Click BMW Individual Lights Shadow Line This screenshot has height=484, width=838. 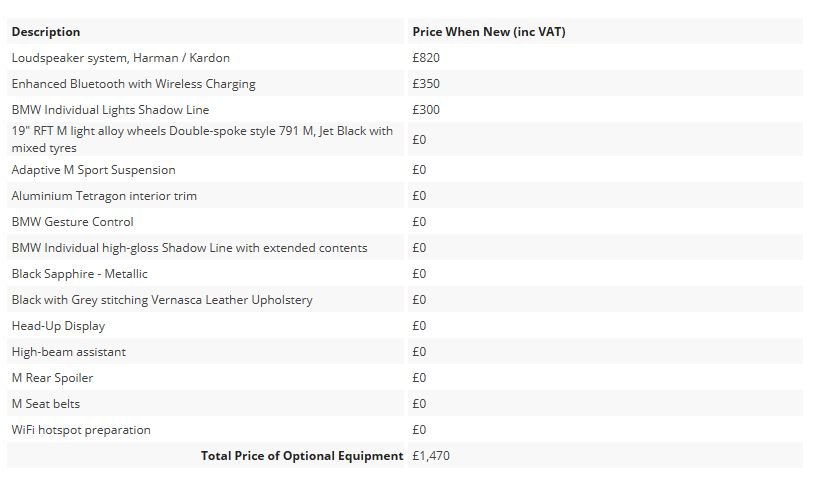(x=110, y=110)
